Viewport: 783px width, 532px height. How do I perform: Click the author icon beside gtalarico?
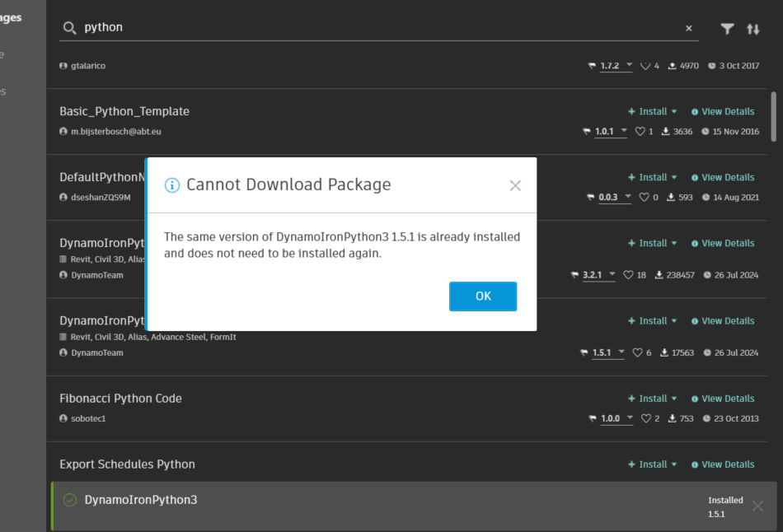click(x=63, y=66)
